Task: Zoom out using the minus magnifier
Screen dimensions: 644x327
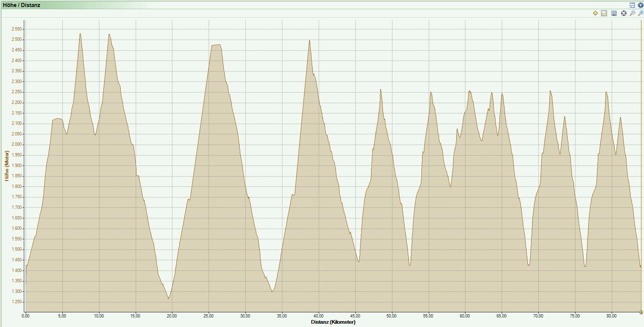Action: 632,13
